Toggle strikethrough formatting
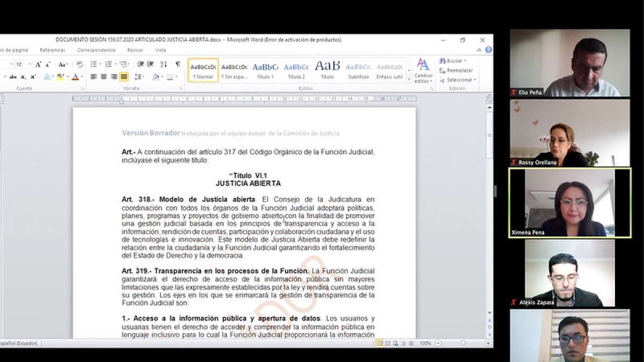Viewport: 644px width, 362px height. point(13,77)
